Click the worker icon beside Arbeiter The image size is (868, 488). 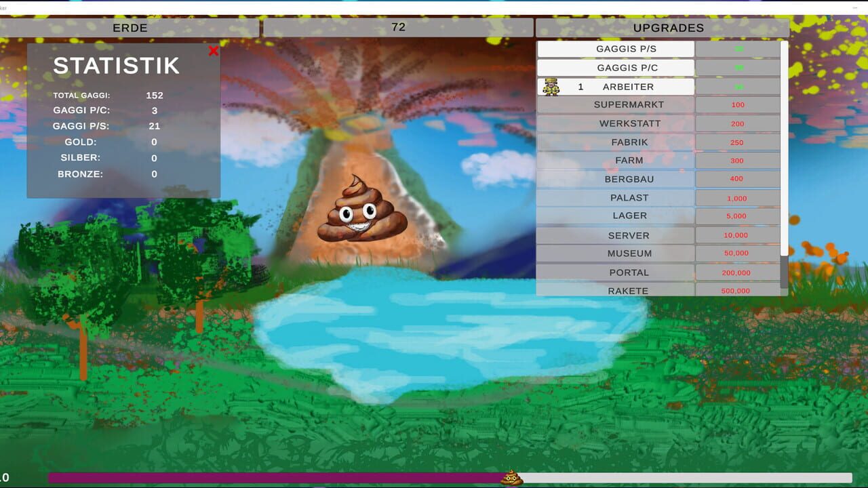[551, 87]
